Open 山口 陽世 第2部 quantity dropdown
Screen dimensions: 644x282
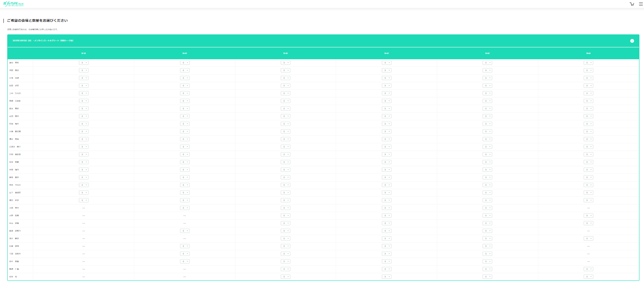(x=185, y=116)
